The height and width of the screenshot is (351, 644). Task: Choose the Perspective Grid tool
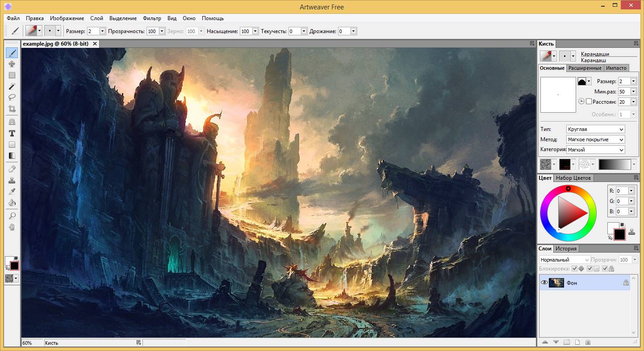pos(12,122)
